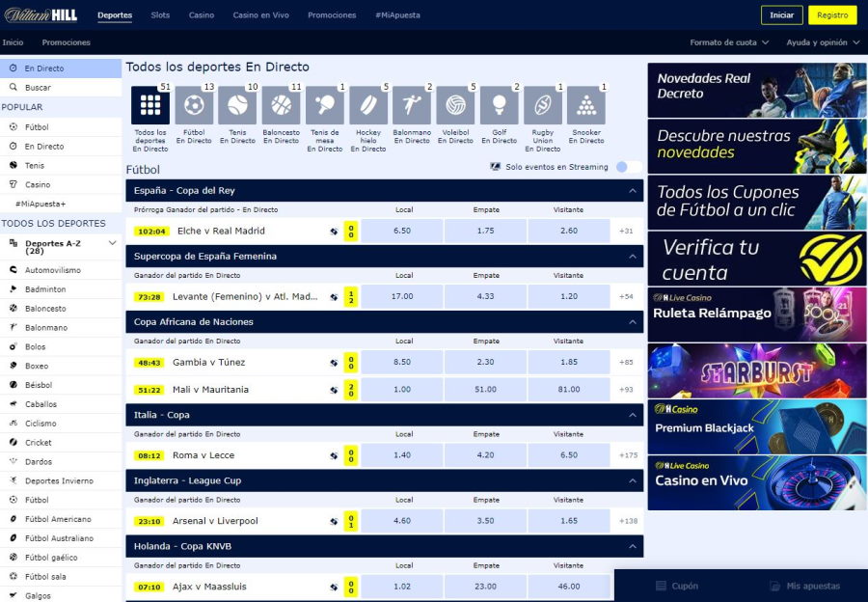Open Buscar search in the sidebar

(x=61, y=88)
